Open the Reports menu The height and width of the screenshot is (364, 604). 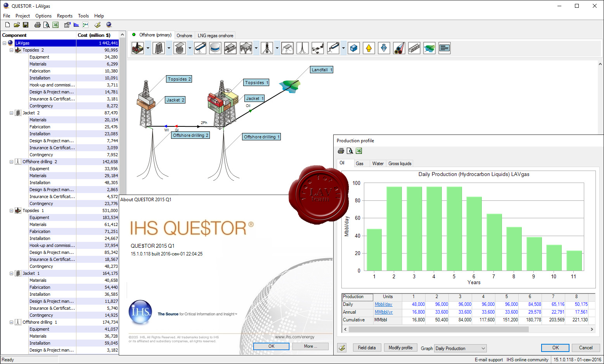[65, 16]
